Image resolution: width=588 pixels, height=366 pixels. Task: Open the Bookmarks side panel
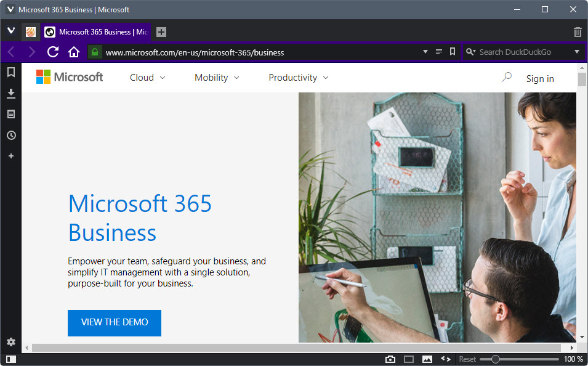(x=11, y=72)
